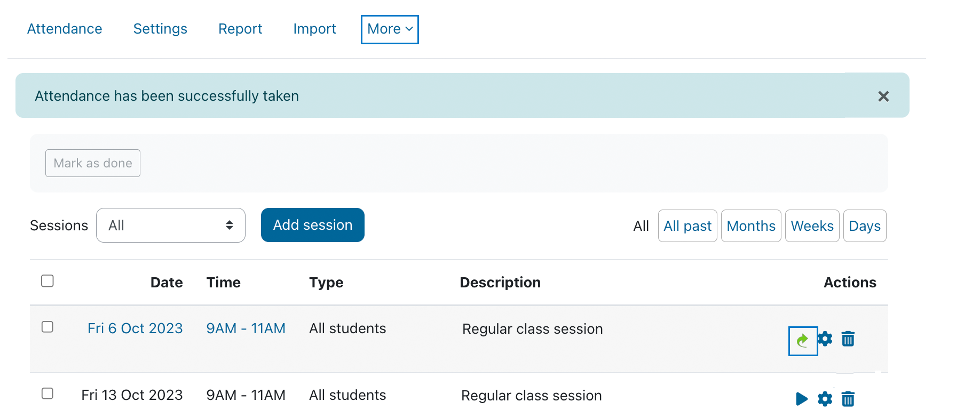Open the Import tab

tap(314, 29)
